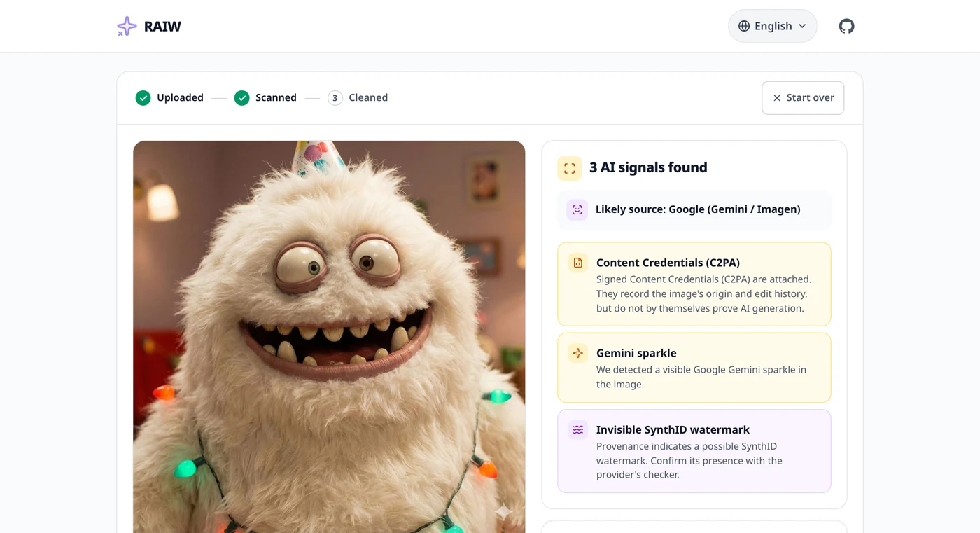Click the green Scanned checkmark icon
Viewport: 980px width, 533px height.
[241, 98]
